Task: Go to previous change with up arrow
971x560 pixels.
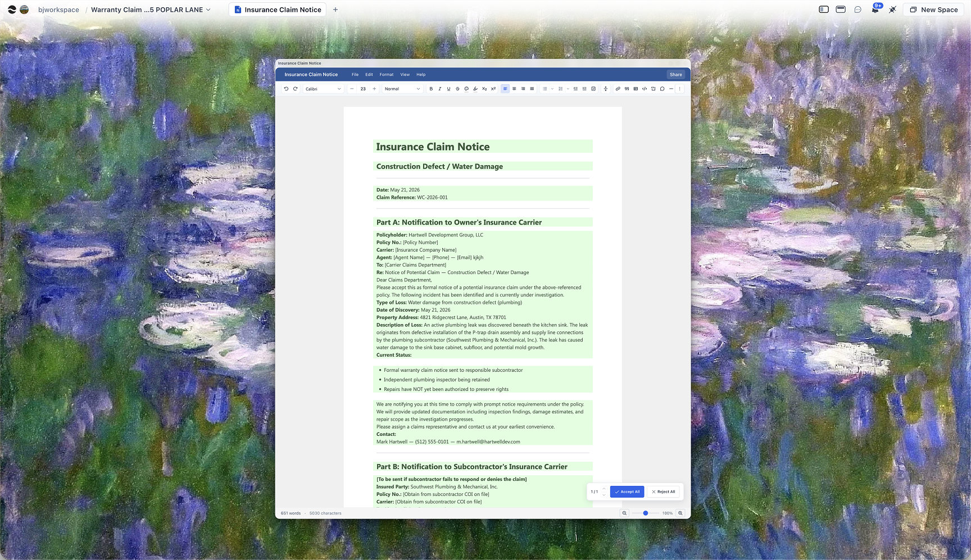Action: click(604, 489)
